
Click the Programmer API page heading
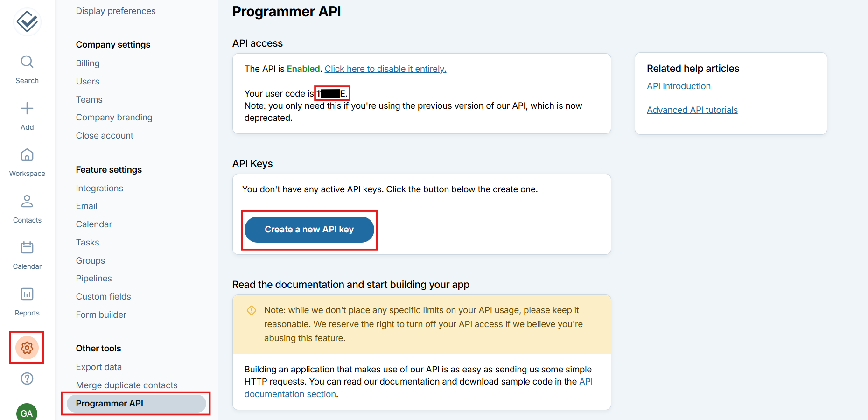(287, 12)
